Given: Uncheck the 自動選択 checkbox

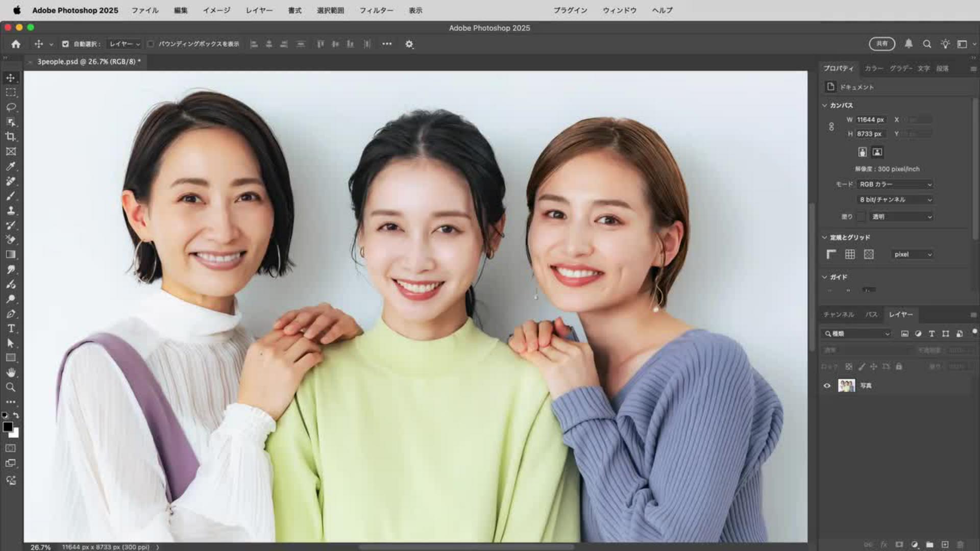Looking at the screenshot, I should click(x=65, y=44).
